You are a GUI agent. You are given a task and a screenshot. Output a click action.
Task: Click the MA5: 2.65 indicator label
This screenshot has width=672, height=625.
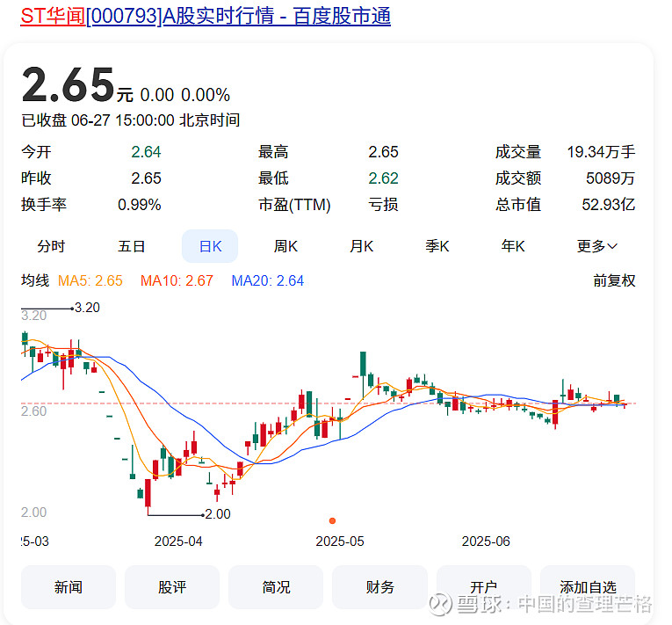click(90, 280)
